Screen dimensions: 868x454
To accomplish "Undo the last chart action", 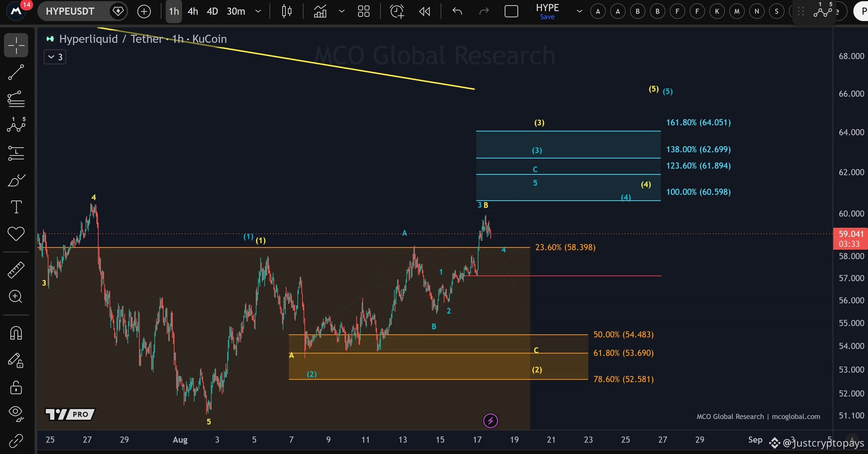I will tap(457, 11).
